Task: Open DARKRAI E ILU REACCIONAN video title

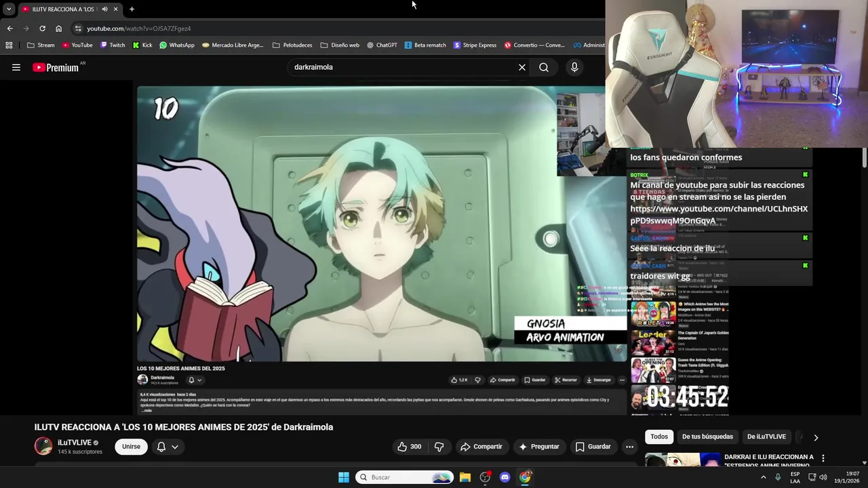Action: [x=769, y=461]
